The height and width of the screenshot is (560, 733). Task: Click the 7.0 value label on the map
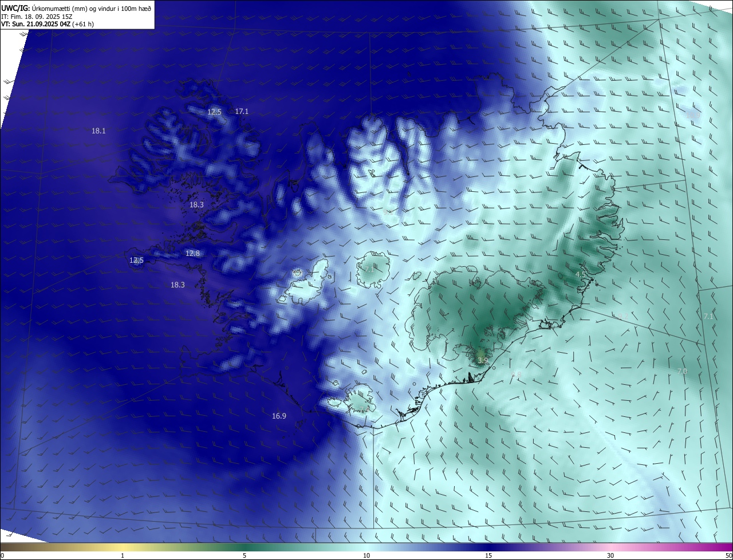click(x=682, y=372)
